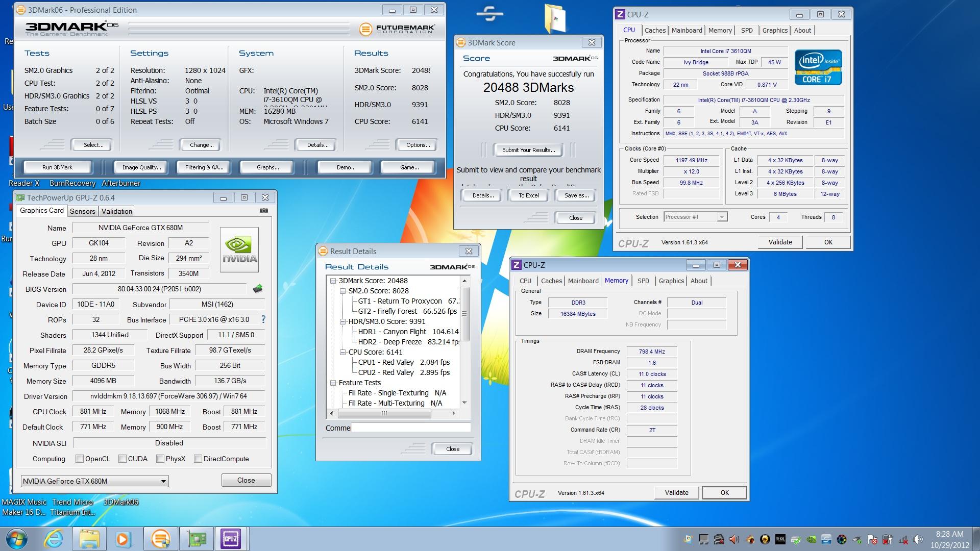980x551 pixels.
Task: Click the Select... tests button
Action: (93, 145)
